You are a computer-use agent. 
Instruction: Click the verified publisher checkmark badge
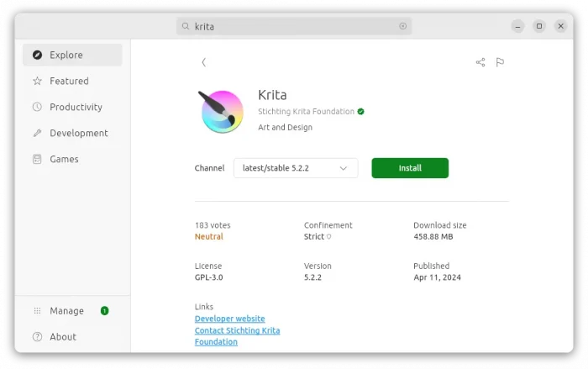coord(360,111)
